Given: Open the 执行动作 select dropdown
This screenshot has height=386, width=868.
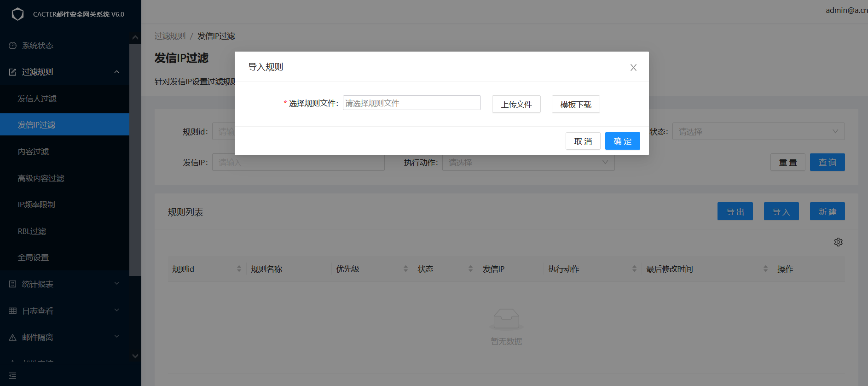Looking at the screenshot, I should [528, 163].
